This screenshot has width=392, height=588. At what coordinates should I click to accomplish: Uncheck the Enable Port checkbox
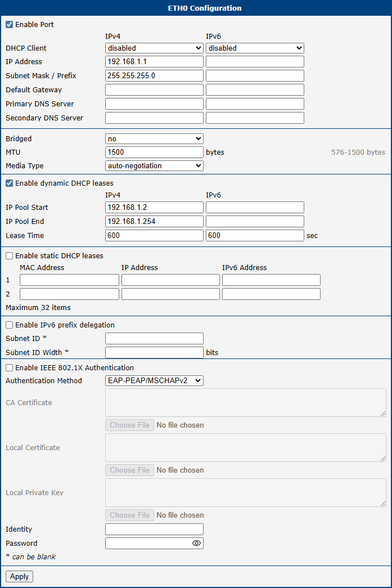pos(10,25)
